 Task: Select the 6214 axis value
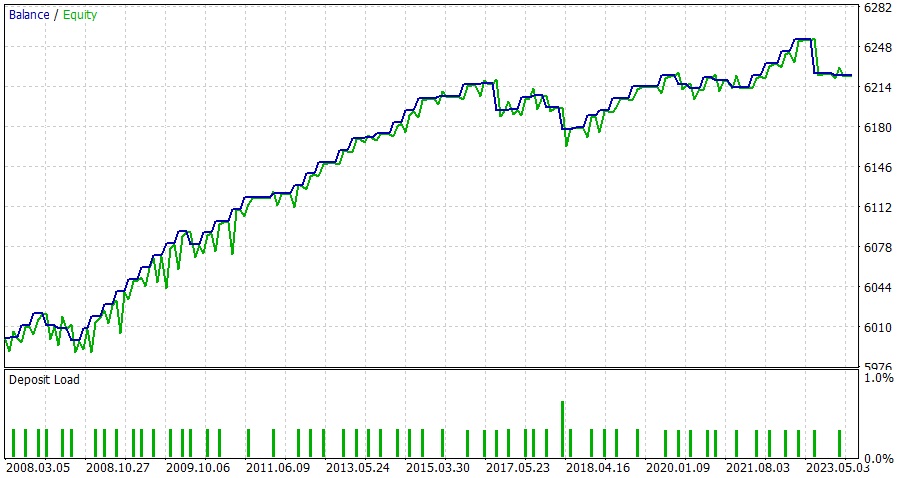click(877, 88)
